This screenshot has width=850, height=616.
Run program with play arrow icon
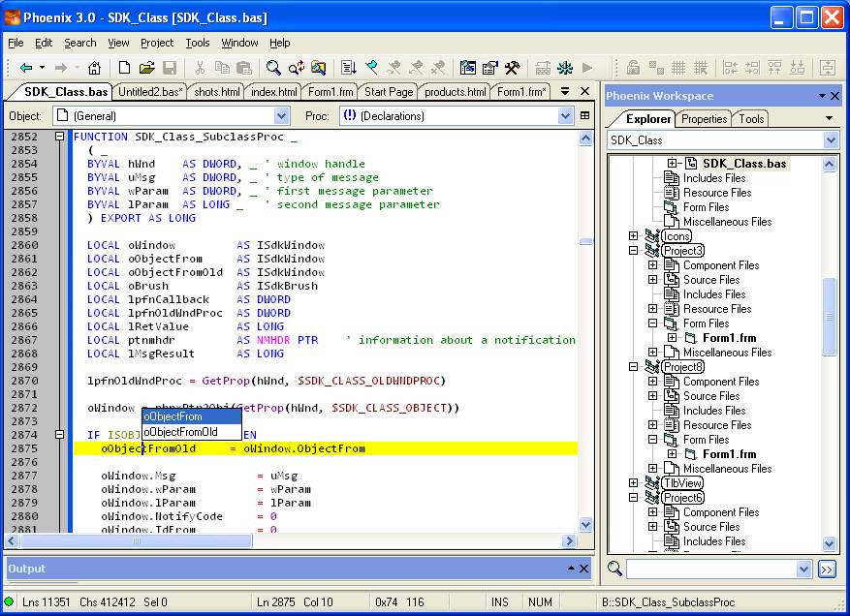[587, 68]
